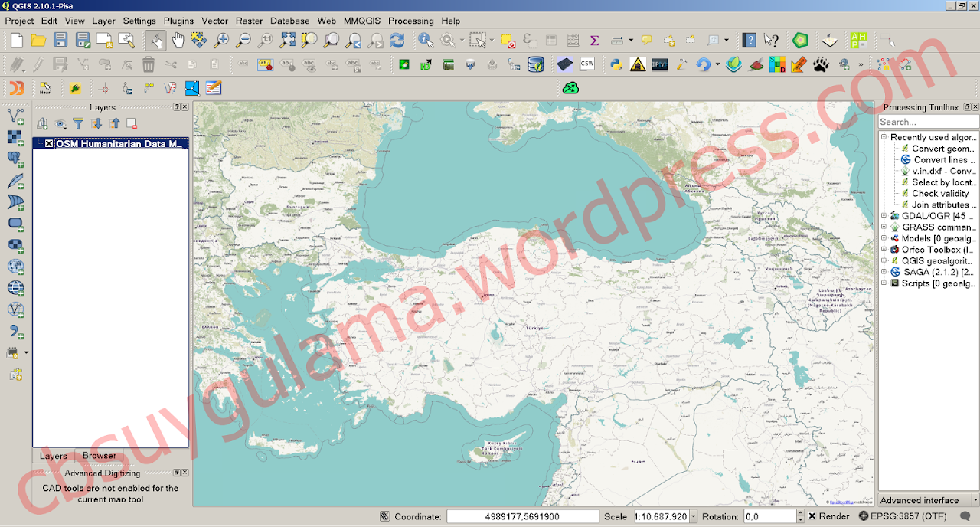Screen dimensions: 980x527
Task: Expand the GRASS commands group
Action: click(x=884, y=227)
